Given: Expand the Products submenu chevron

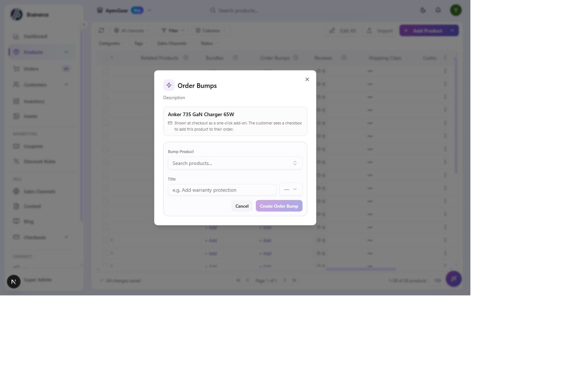Looking at the screenshot, I should [66, 52].
